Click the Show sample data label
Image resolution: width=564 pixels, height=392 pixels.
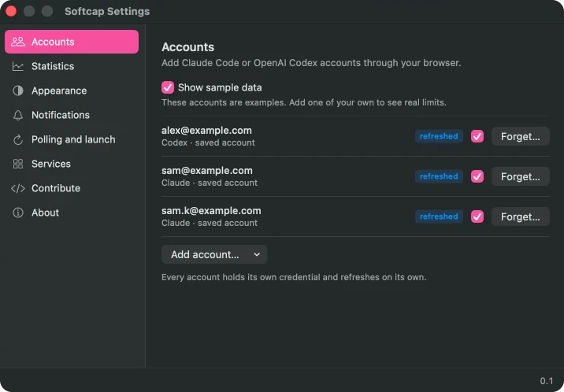point(220,87)
